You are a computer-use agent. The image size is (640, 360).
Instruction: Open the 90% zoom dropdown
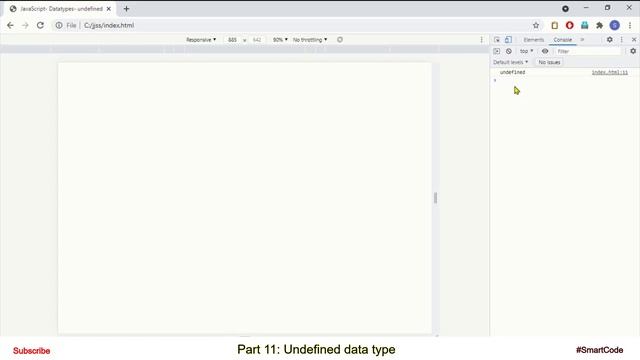coord(280,40)
